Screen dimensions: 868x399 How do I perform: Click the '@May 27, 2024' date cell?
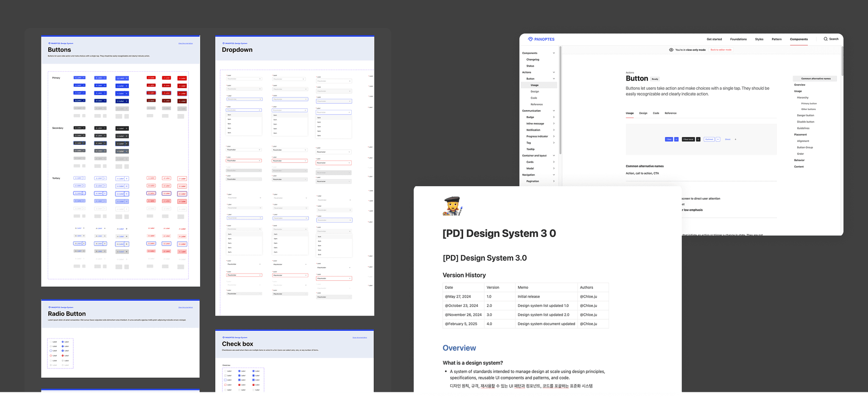464,297
